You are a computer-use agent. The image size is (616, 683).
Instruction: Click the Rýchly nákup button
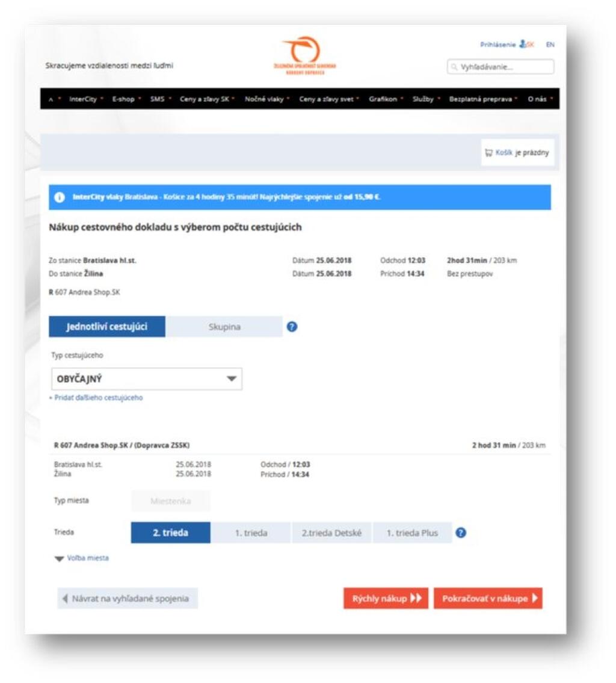tap(386, 599)
